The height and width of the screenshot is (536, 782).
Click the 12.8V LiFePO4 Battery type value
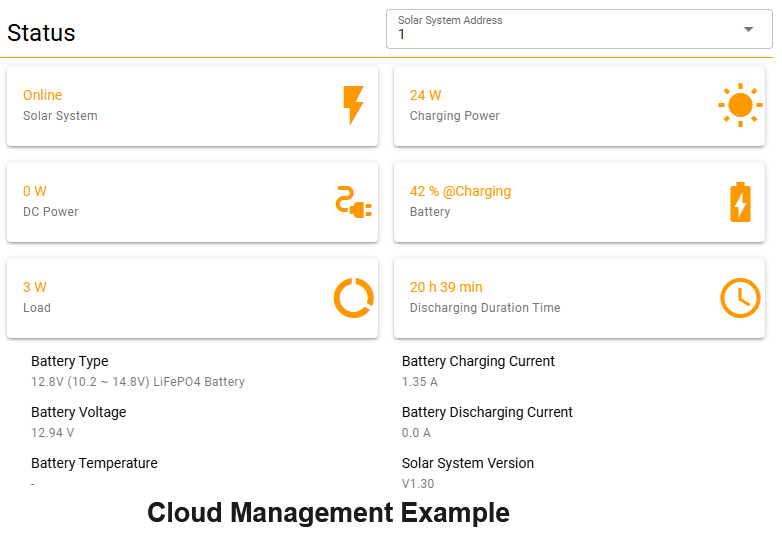click(138, 382)
